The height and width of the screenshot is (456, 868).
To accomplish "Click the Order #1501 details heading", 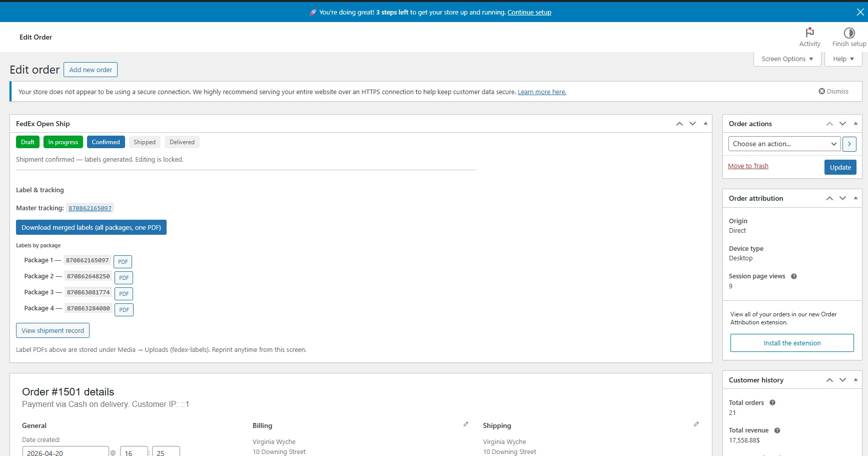I will tap(68, 392).
